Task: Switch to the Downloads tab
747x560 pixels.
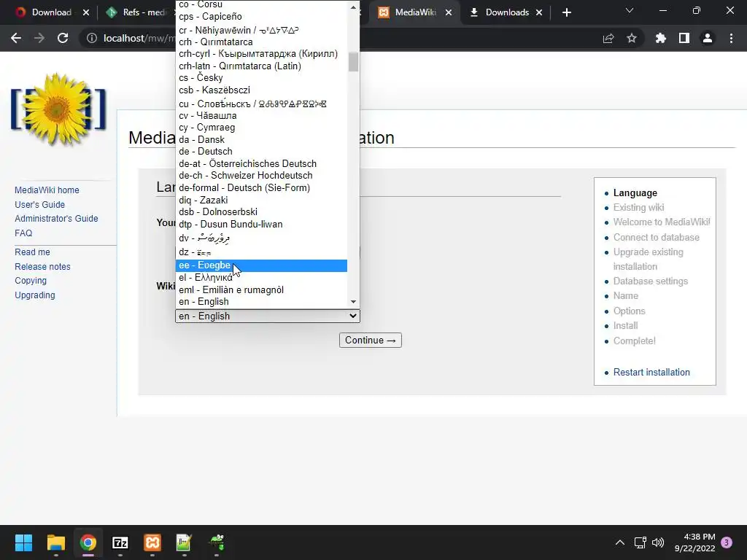Action: pyautogui.click(x=506, y=12)
